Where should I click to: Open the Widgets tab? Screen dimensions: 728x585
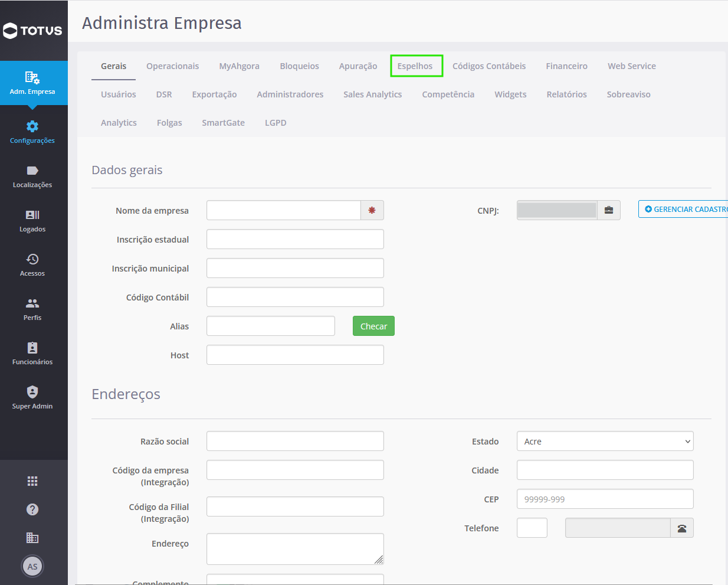click(510, 94)
